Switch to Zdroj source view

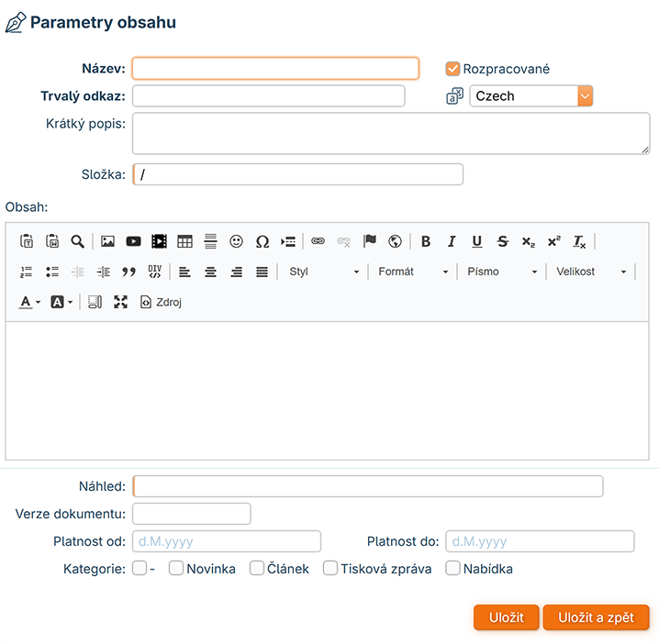[161, 302]
